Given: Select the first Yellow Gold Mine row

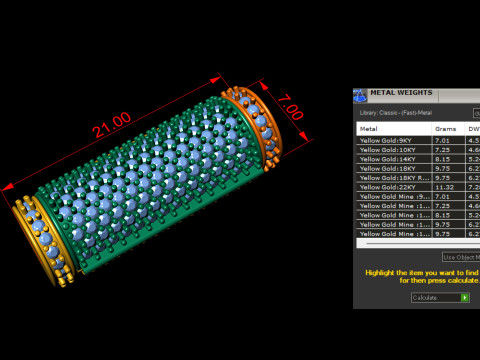Looking at the screenshot, I should 418,196.
